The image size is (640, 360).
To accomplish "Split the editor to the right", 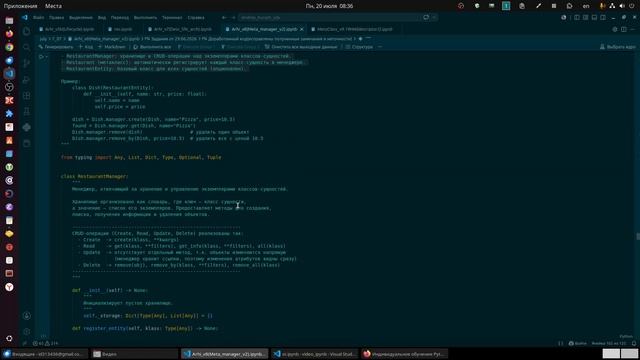I will pyautogui.click(x=624, y=29).
